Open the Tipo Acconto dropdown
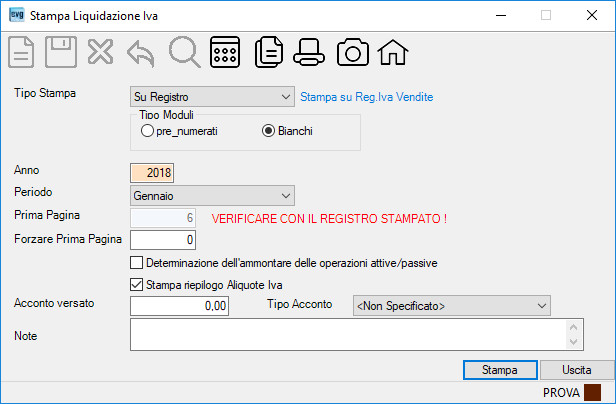Viewport: 616px width, 404px height. (452, 306)
